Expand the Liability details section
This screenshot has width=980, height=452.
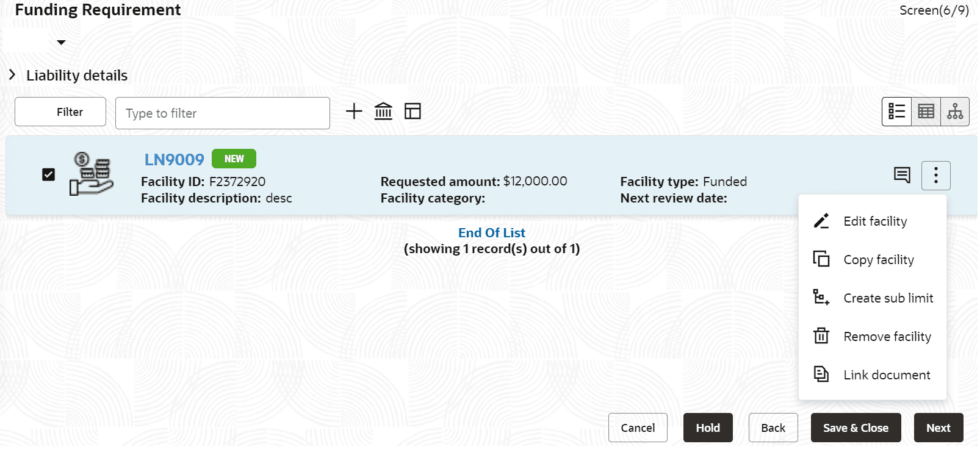point(12,75)
